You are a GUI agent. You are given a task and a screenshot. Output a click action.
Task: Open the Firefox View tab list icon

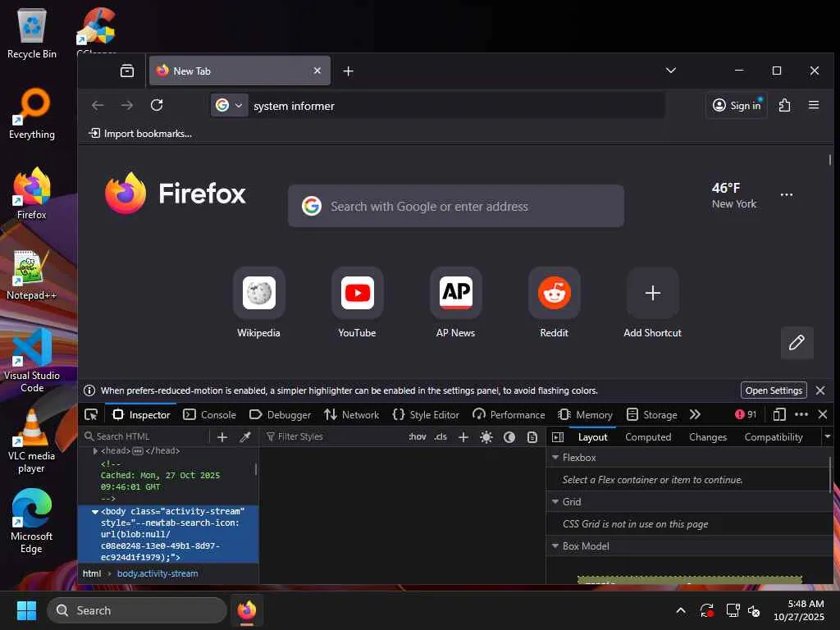coord(127,71)
